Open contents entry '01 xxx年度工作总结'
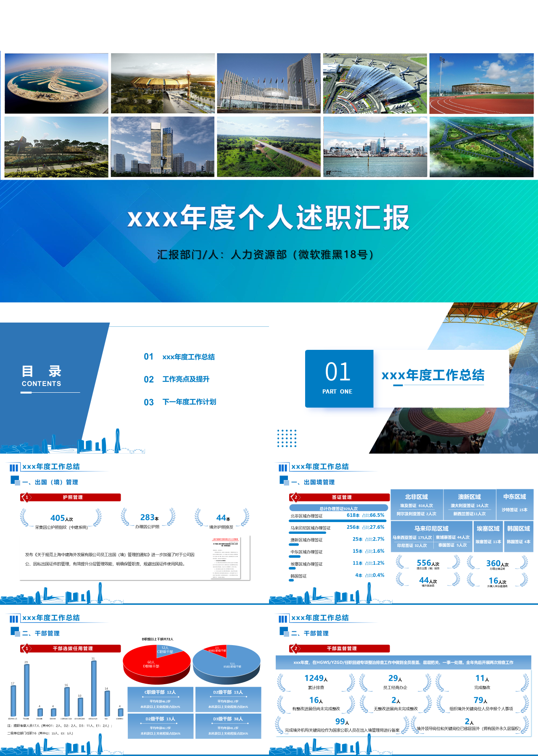538x756 pixels. click(x=179, y=357)
